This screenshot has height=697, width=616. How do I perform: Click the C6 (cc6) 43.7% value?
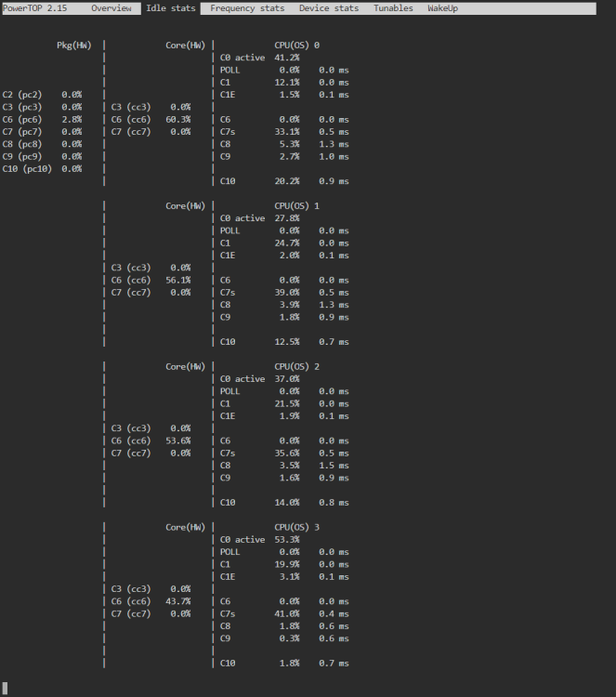tap(178, 601)
